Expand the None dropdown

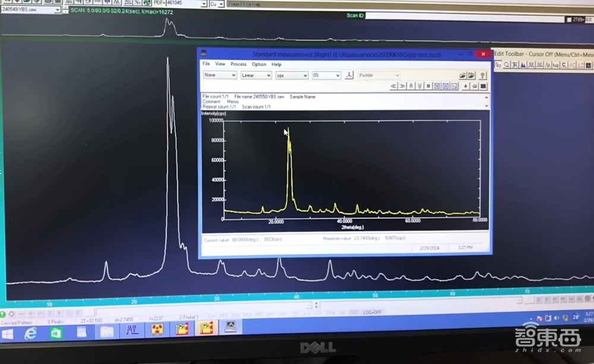(x=220, y=75)
